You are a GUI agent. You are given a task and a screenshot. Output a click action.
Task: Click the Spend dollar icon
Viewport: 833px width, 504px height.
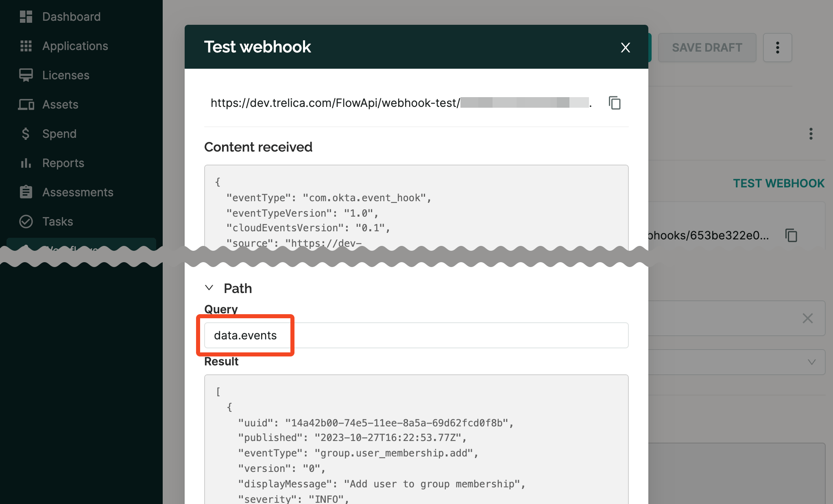click(x=26, y=134)
